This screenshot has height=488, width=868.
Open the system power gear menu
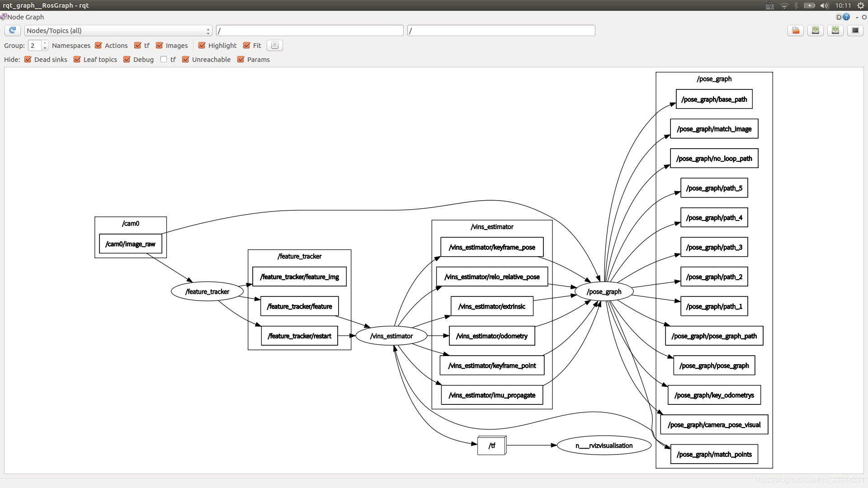click(861, 5)
